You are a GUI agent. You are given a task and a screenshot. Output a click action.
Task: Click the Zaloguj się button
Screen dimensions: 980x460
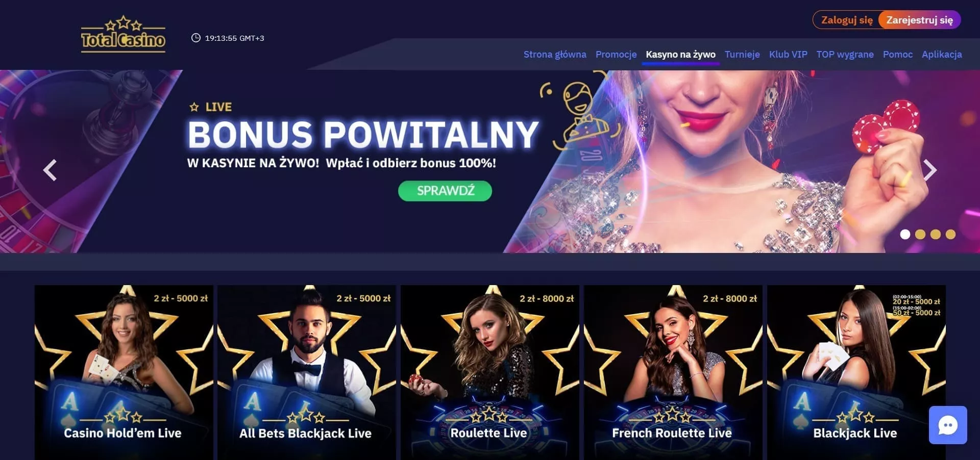click(x=847, y=20)
